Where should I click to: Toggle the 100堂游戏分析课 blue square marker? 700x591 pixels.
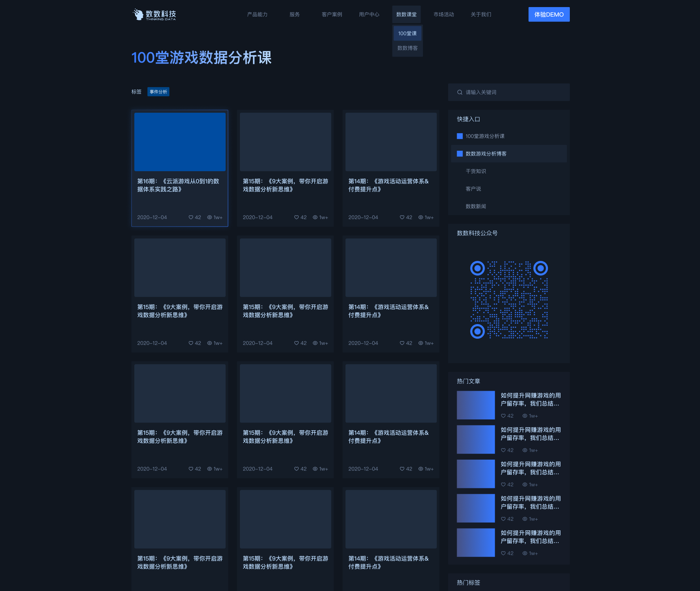(460, 136)
